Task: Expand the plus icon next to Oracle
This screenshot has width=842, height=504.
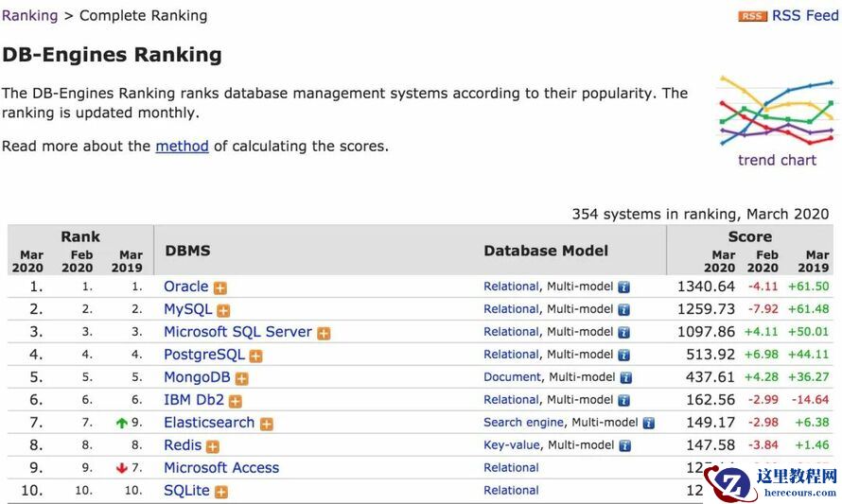Action: click(219, 287)
